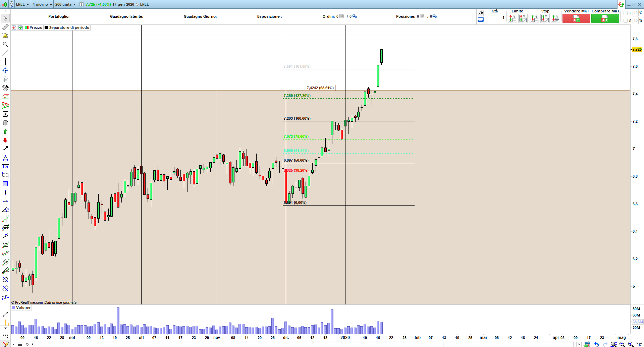Expand the bottom-left pencil dropdown arrow

pos(13,344)
